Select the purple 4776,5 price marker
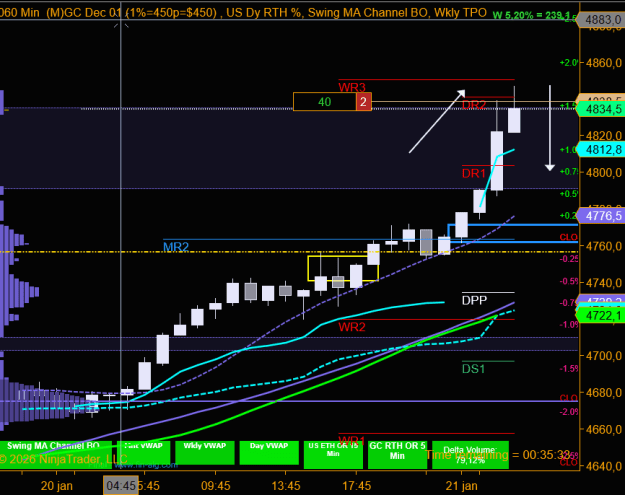The image size is (625, 495). click(x=601, y=216)
